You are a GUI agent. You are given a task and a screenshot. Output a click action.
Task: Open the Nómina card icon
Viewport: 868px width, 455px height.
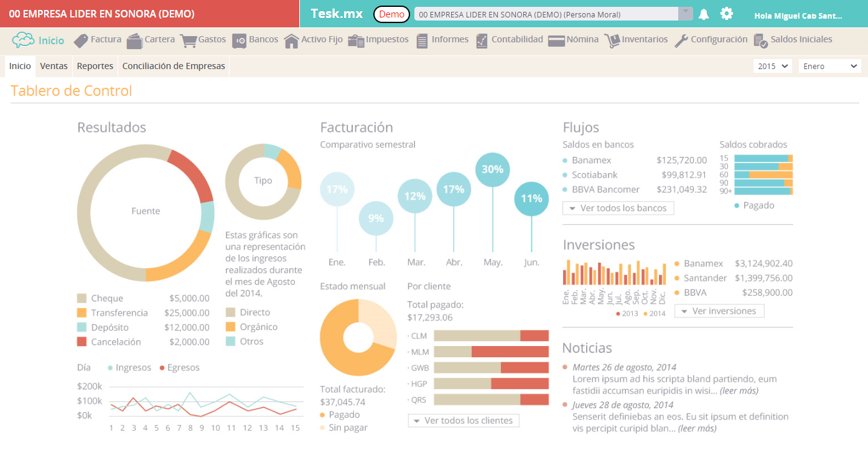pos(556,41)
